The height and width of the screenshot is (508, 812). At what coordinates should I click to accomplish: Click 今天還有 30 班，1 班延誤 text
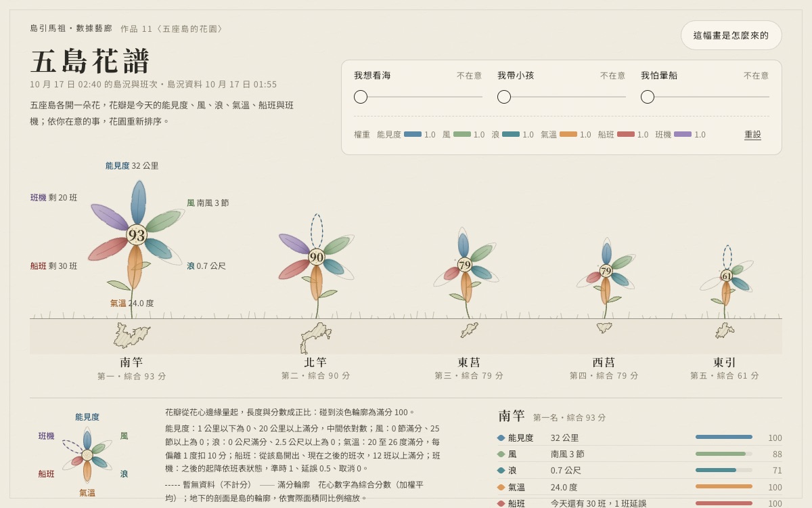[598, 503]
